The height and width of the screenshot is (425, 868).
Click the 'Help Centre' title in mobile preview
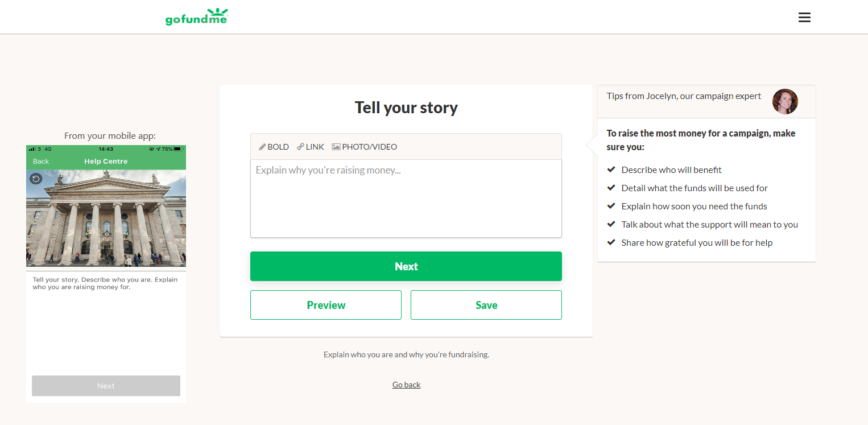(106, 162)
